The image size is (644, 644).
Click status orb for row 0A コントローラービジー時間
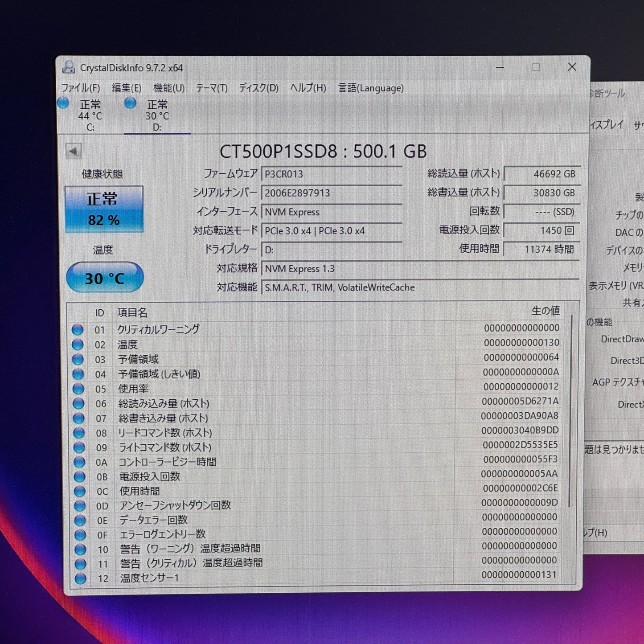79,462
